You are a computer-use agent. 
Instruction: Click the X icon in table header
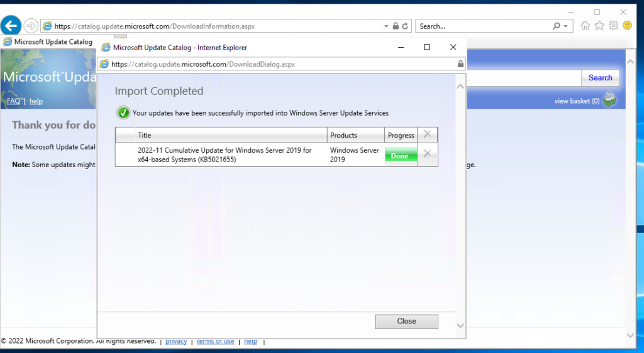click(x=427, y=134)
